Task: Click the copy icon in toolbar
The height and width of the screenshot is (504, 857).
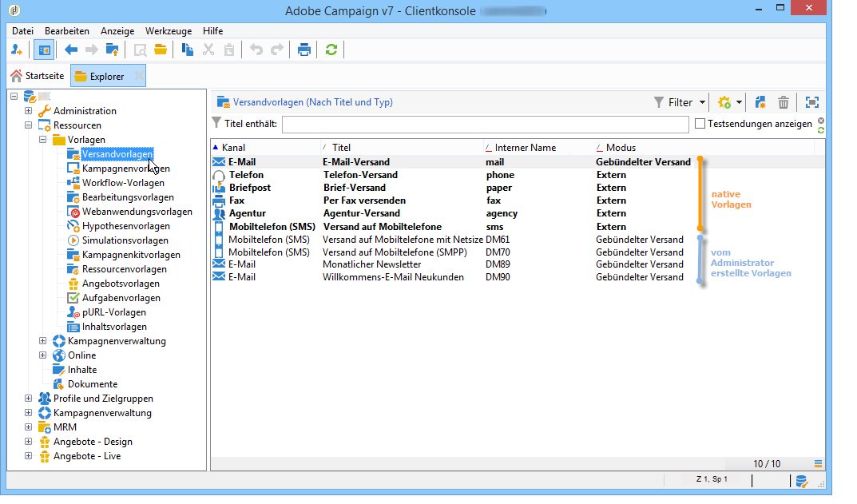Action: coord(188,50)
